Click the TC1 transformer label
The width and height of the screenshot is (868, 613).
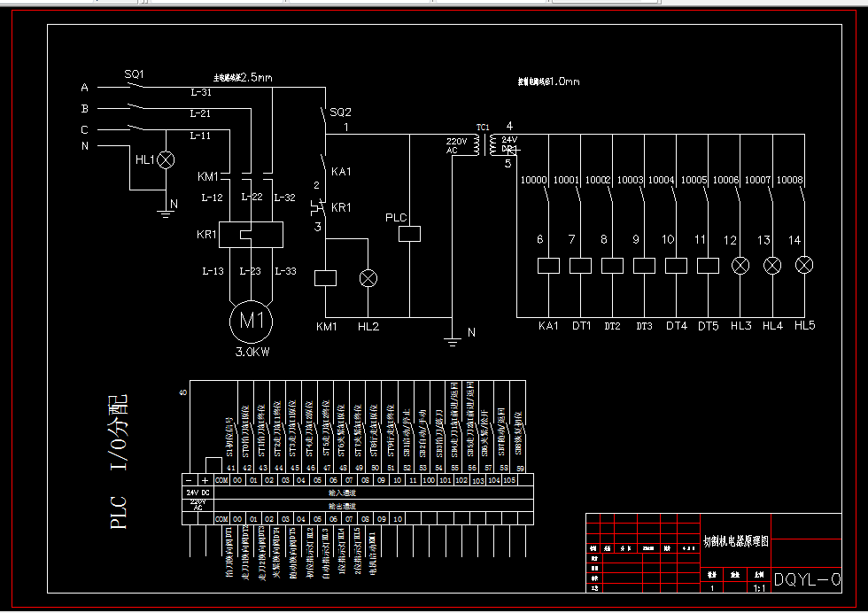coord(483,128)
